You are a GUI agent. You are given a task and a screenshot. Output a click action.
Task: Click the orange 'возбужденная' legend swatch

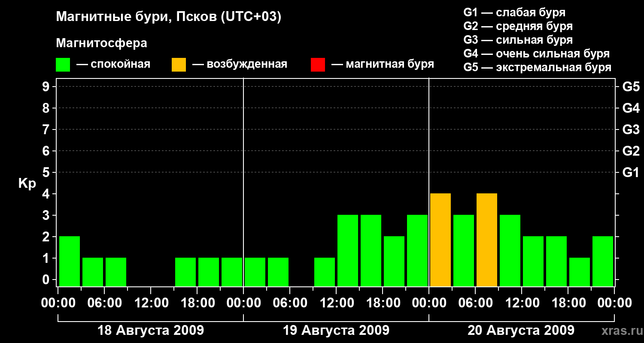[x=179, y=65]
